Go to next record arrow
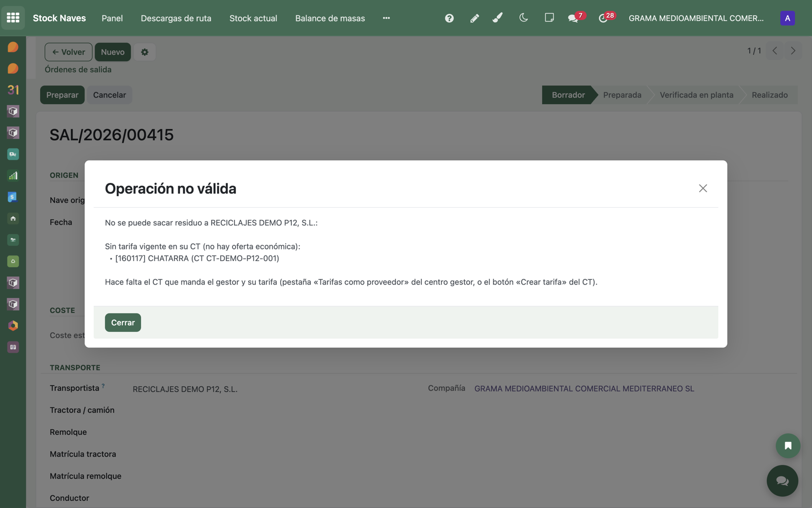The height and width of the screenshot is (508, 812). (793, 51)
